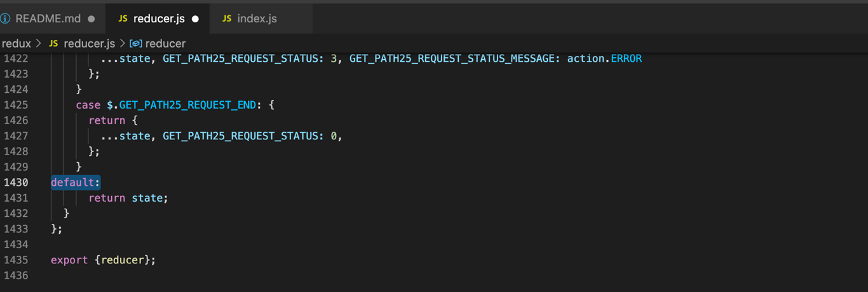This screenshot has height=292, width=868.
Task: Click the unsaved dot on reducer.js tab
Action: tap(196, 18)
